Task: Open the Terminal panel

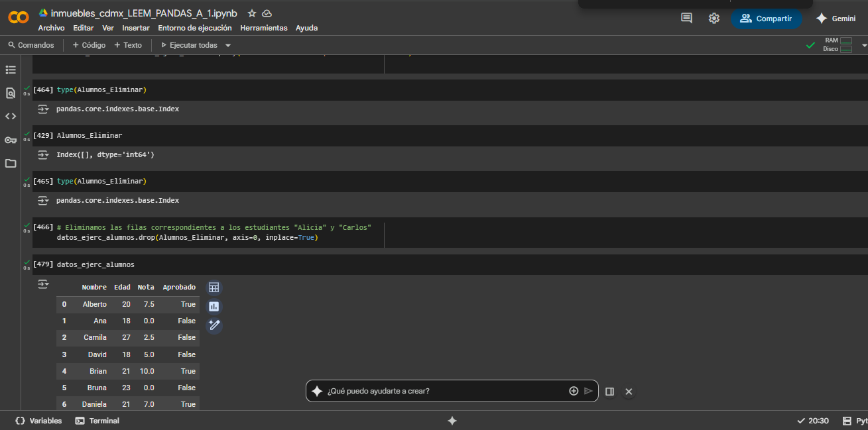Action: click(97, 421)
